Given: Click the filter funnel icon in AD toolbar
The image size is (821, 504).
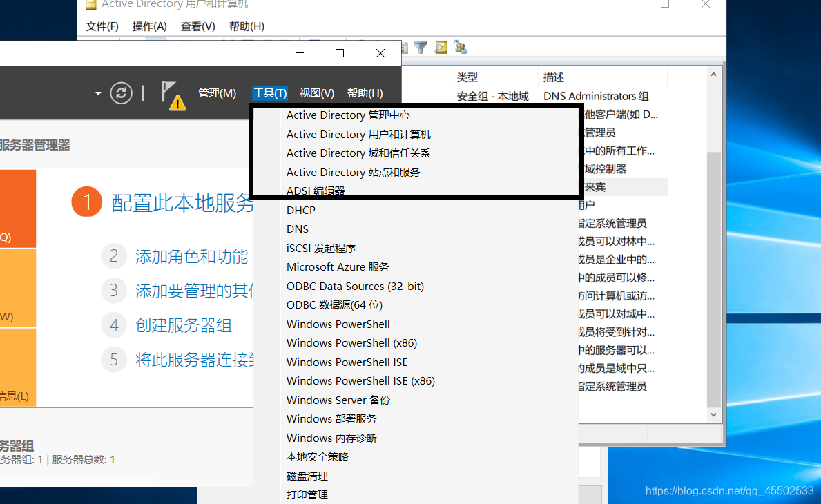Looking at the screenshot, I should 420,48.
